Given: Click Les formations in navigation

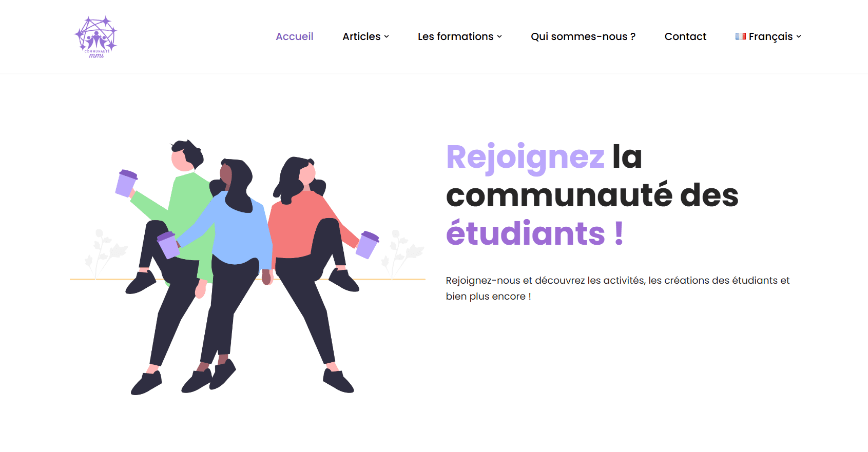Looking at the screenshot, I should pos(455,36).
